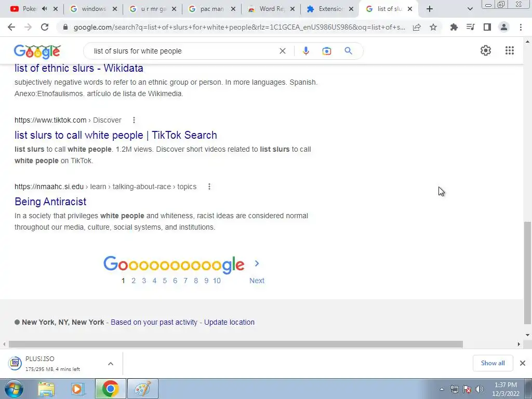The height and width of the screenshot is (399, 532).
Task: Go to Next results page
Action: pos(257,281)
